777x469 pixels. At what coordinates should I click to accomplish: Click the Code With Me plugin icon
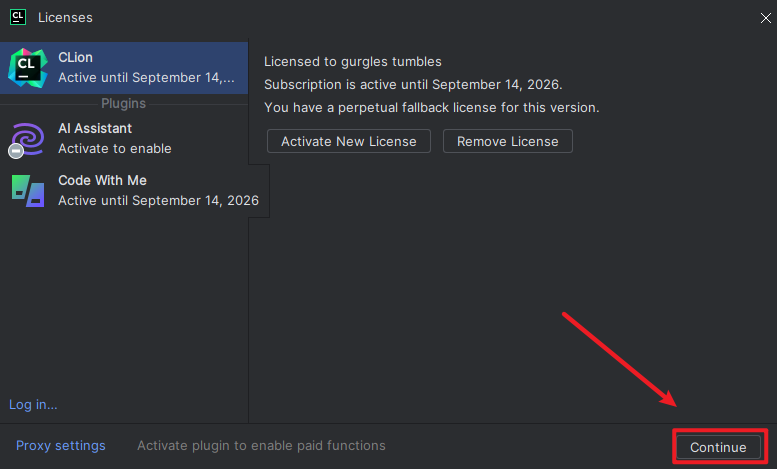click(27, 190)
